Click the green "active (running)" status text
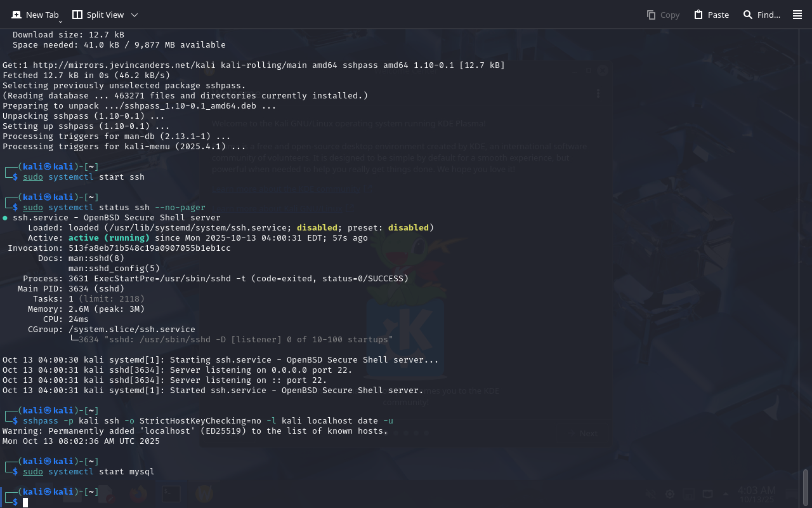The height and width of the screenshot is (508, 812). pos(108,238)
